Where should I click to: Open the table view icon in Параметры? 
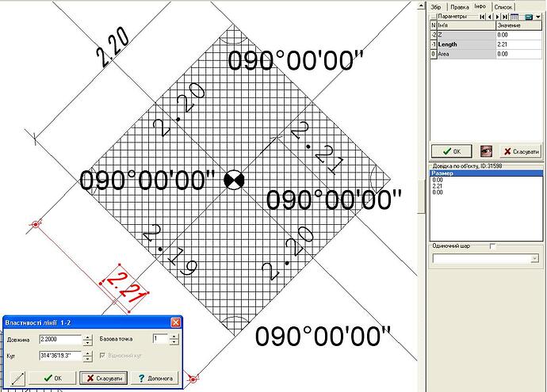514,17
